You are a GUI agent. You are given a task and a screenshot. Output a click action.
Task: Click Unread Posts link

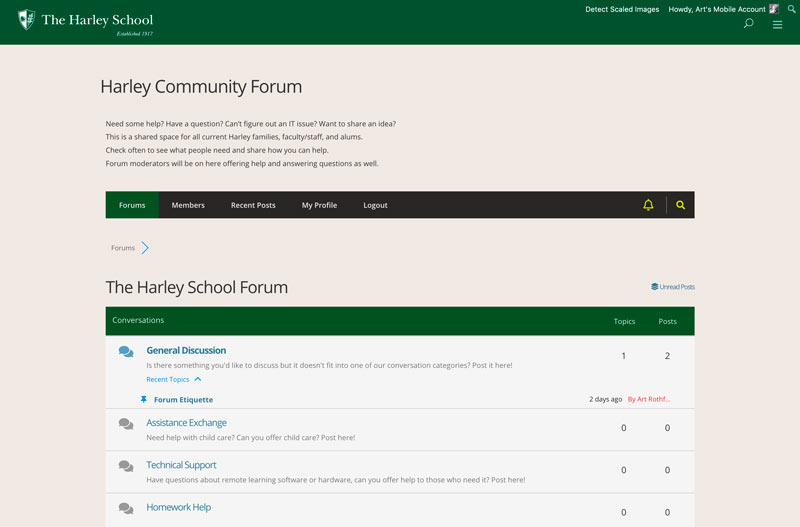click(x=677, y=287)
